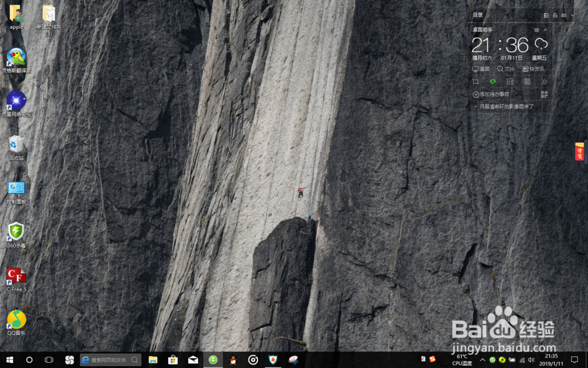This screenshot has height=368, width=588.
Task: Launch QQ音乐 desktop shortcut
Action: click(16, 323)
